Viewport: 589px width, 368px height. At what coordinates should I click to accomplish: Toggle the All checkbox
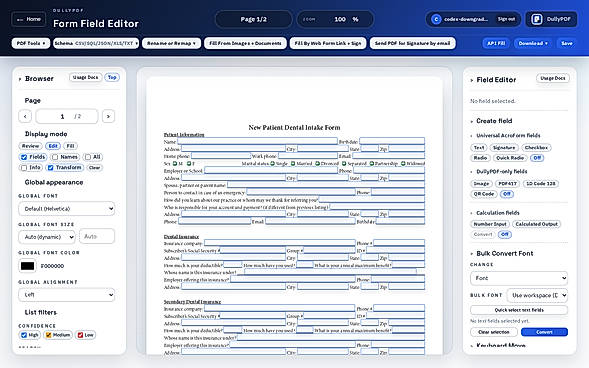88,157
